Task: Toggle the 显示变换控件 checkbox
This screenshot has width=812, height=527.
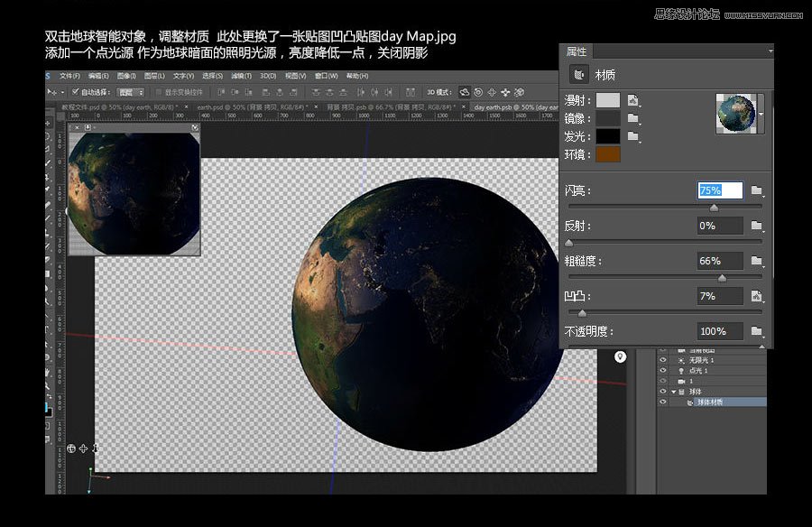Action: click(159, 92)
